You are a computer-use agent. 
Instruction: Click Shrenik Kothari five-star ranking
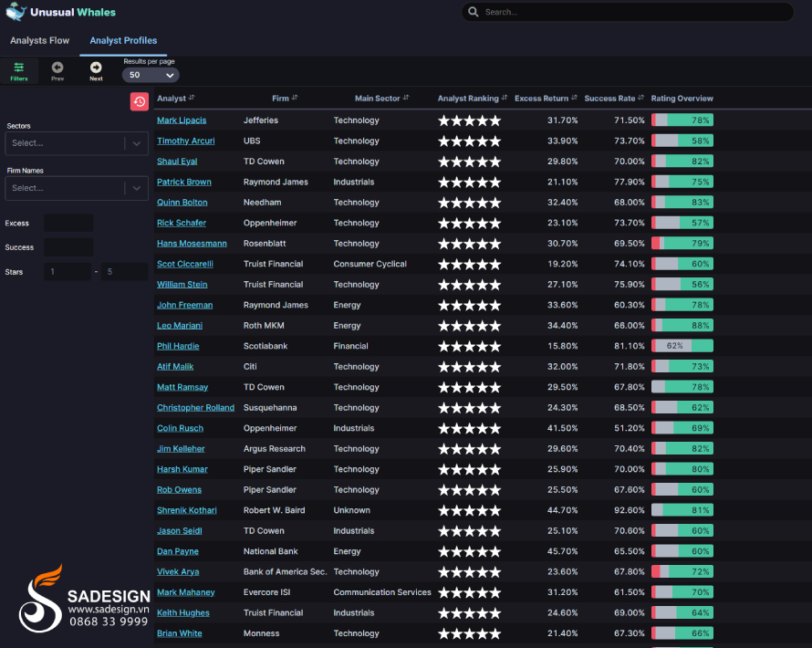469,511
